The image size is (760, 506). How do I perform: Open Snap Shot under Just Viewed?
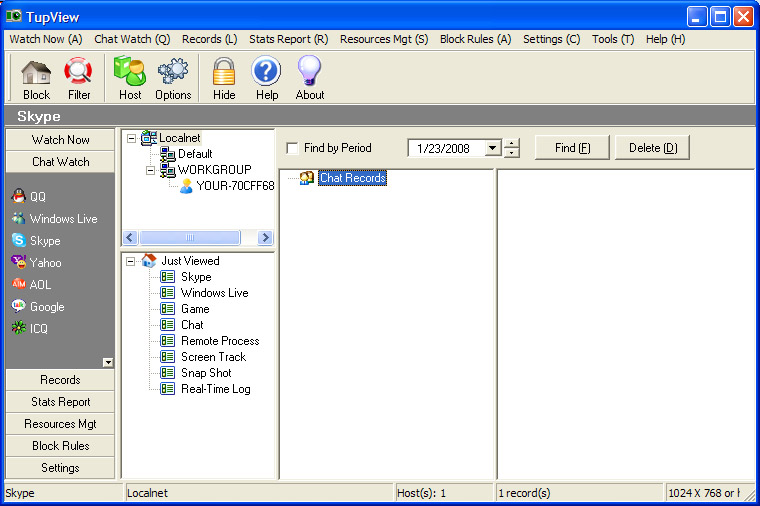196,373
